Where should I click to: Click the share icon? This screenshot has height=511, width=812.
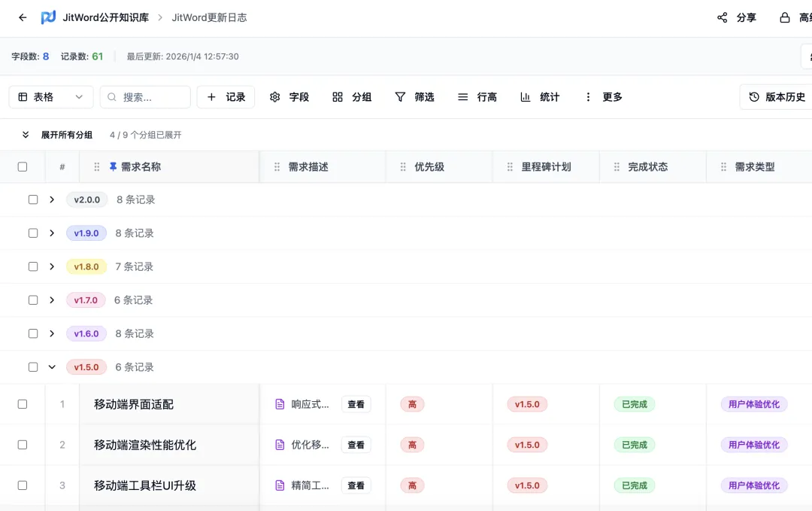tap(722, 17)
